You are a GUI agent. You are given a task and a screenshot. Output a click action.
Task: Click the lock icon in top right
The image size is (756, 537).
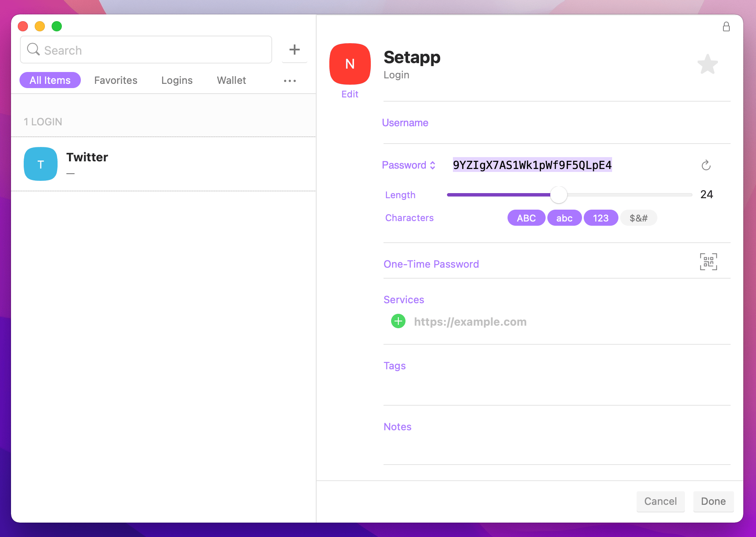(x=726, y=27)
